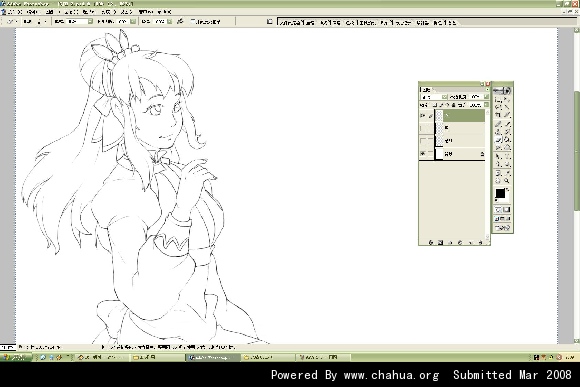The image size is (580, 387).
Task: Select the Blur tool
Action: coord(498,148)
